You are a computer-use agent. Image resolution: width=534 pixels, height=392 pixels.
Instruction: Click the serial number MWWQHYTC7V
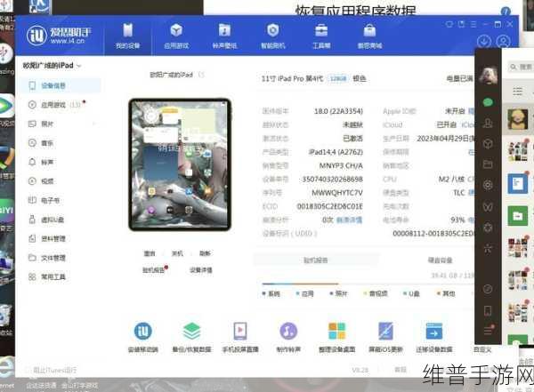tap(337, 193)
